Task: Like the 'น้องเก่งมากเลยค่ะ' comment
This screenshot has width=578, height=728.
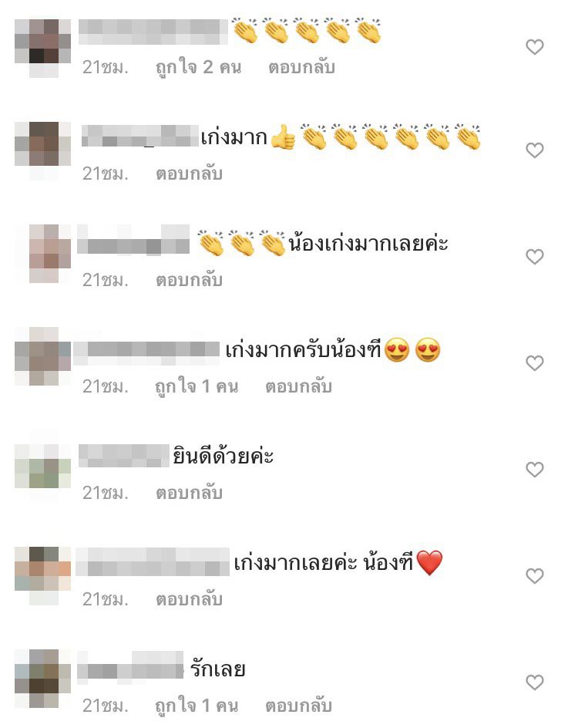Action: tap(534, 256)
